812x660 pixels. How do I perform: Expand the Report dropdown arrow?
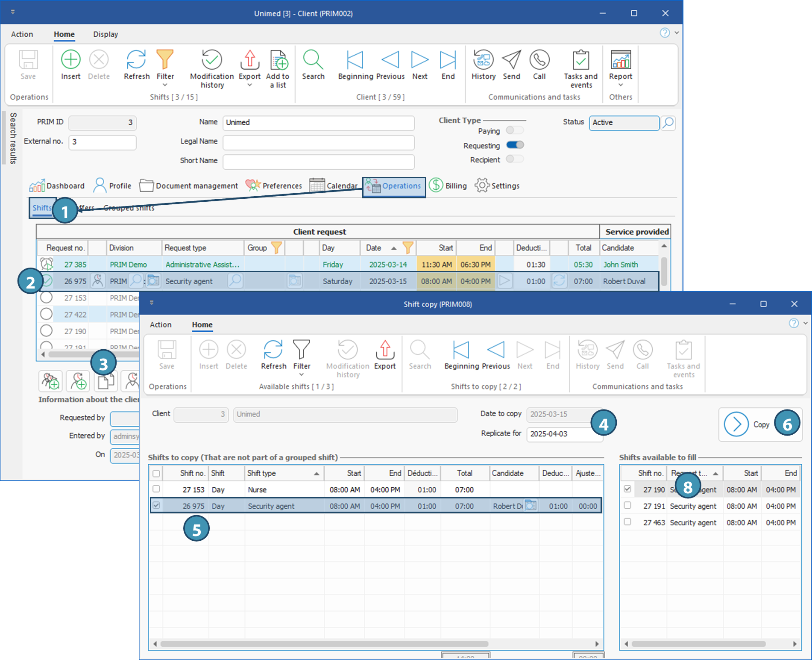coord(621,85)
